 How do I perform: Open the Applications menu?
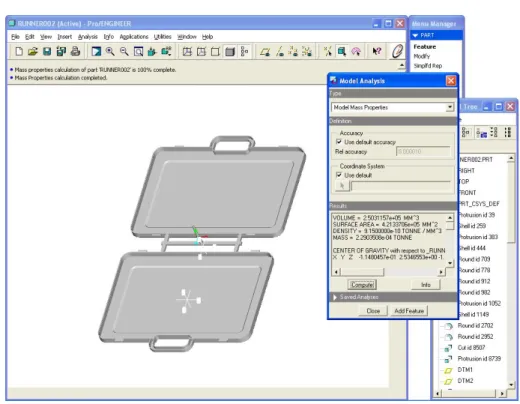click(134, 37)
